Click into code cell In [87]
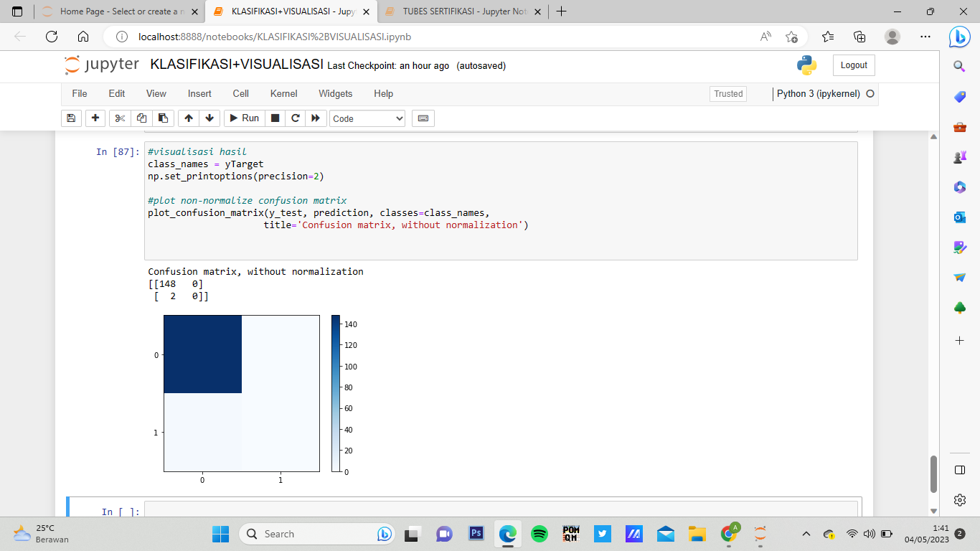Image resolution: width=980 pixels, height=551 pixels. (x=501, y=200)
